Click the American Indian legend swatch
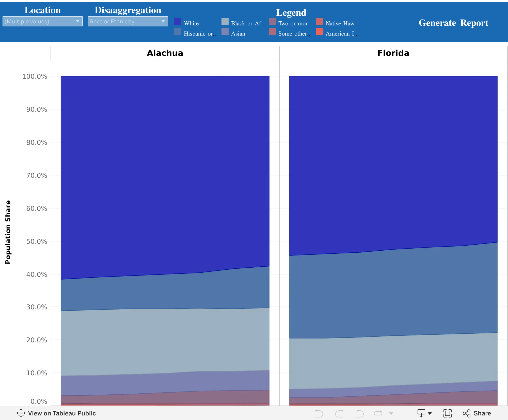 coord(320,31)
